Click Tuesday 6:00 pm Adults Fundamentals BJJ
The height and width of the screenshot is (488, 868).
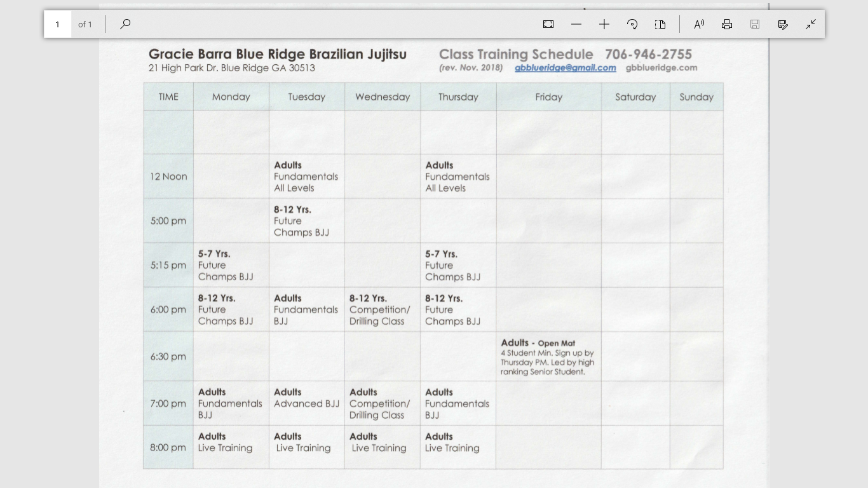coord(307,309)
